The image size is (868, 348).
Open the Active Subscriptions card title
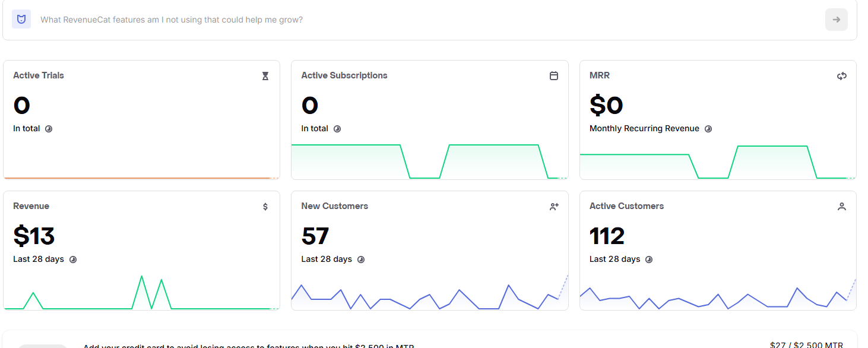(x=344, y=75)
